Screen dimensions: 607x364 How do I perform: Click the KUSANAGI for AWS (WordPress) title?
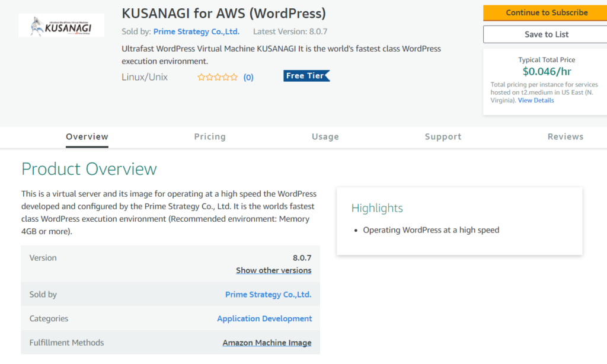point(223,14)
